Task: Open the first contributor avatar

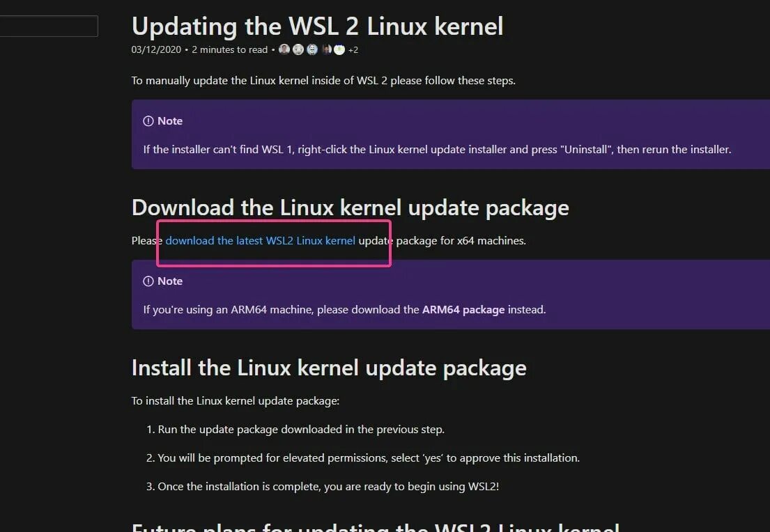Action: (x=284, y=49)
